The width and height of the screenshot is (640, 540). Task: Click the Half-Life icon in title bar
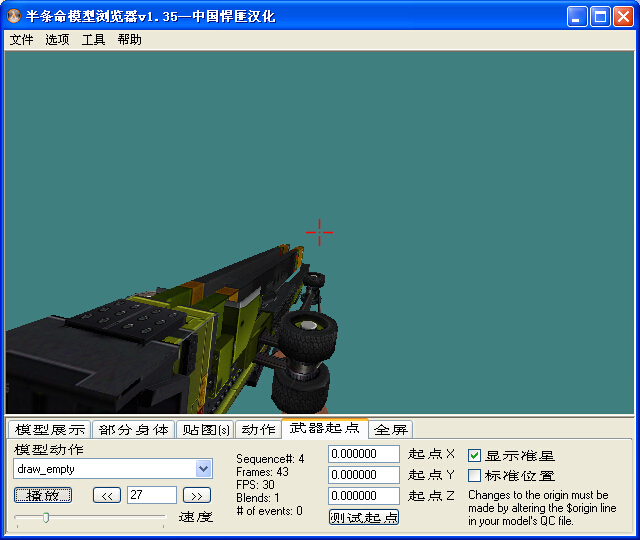click(14, 16)
